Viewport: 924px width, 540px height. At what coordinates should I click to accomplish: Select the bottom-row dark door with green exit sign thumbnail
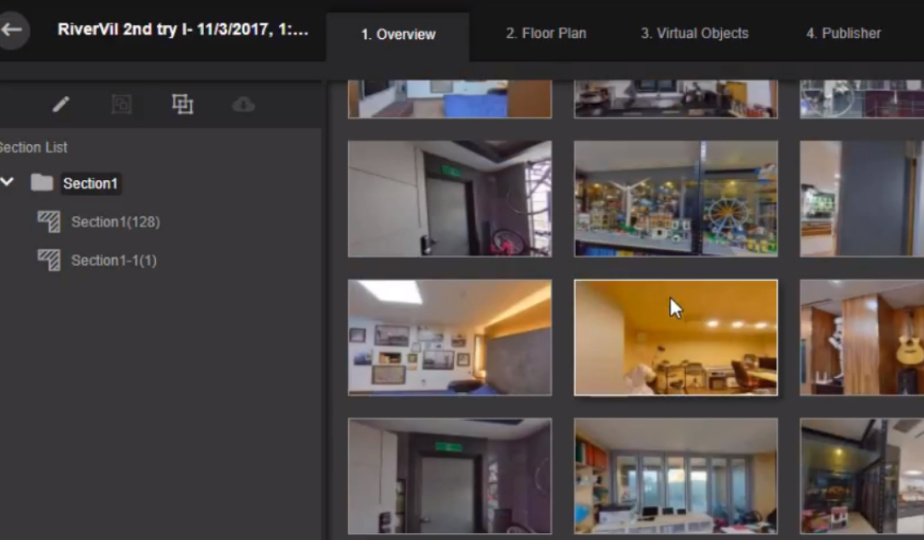[x=450, y=476]
